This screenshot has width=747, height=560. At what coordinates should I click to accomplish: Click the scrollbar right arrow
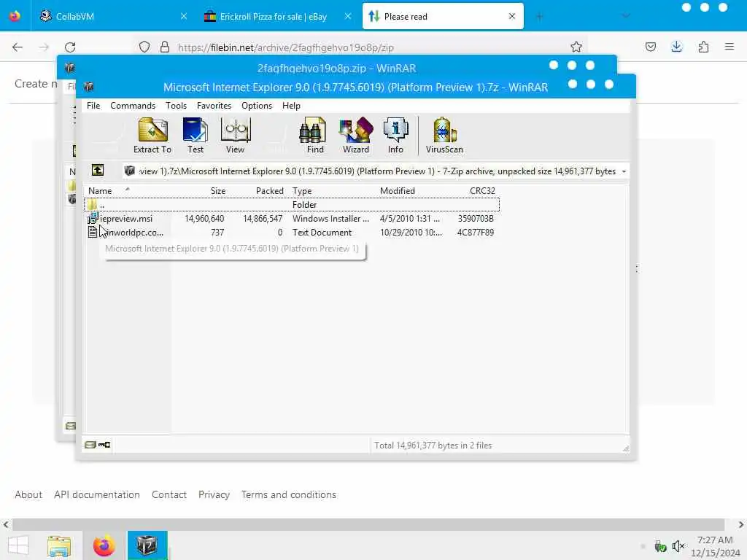pyautogui.click(x=741, y=524)
